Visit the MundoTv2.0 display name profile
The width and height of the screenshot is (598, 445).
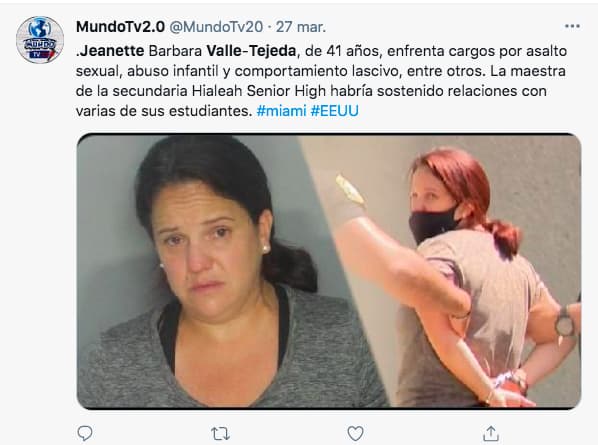pos(121,27)
